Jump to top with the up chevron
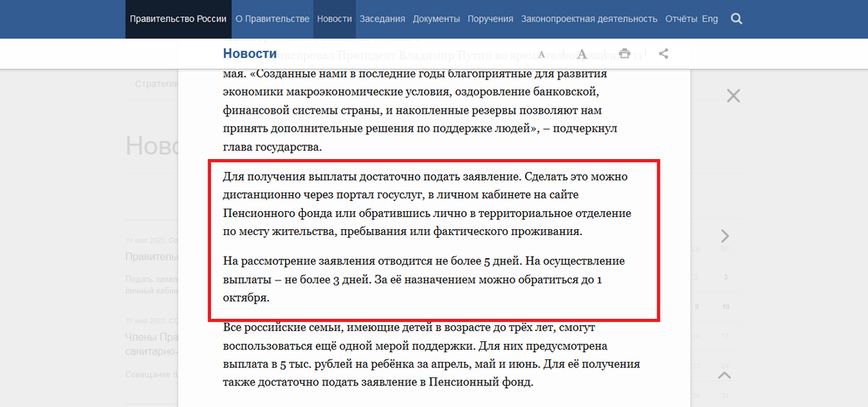Viewport: 868px width, 407px height. pos(725,374)
